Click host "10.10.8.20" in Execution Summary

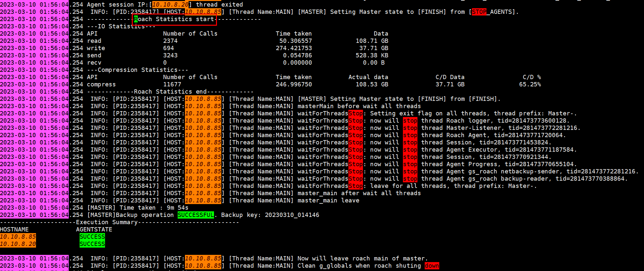pyautogui.click(x=18, y=244)
